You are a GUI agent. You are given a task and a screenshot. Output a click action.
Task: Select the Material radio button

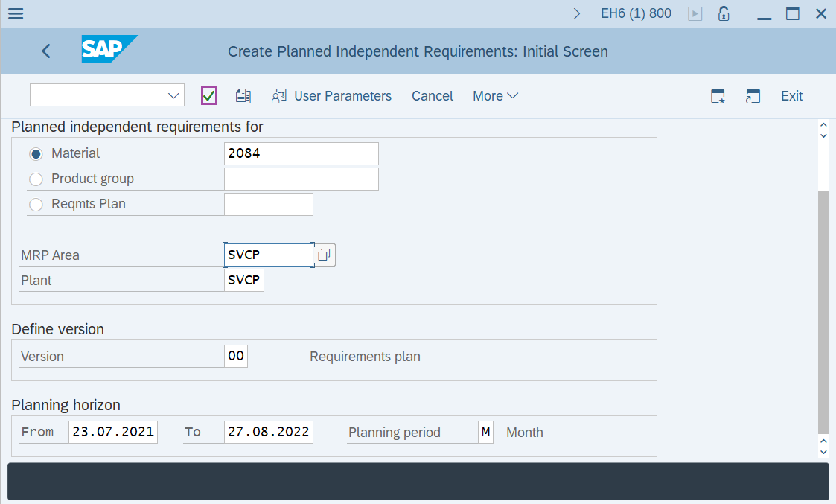(36, 154)
